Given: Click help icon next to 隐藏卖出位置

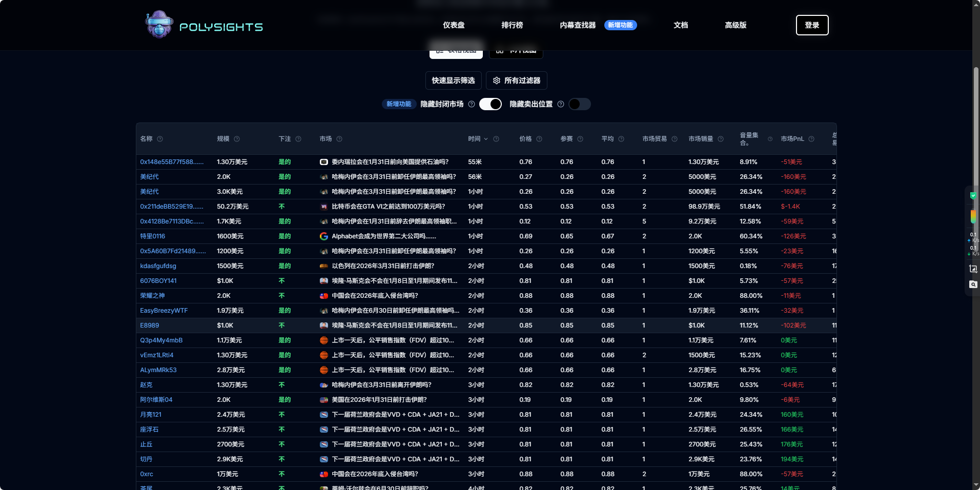Looking at the screenshot, I should tap(561, 104).
